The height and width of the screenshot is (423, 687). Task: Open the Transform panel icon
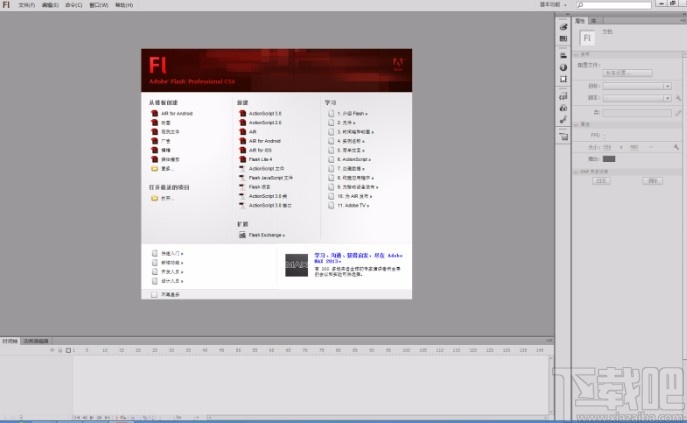tap(563, 79)
